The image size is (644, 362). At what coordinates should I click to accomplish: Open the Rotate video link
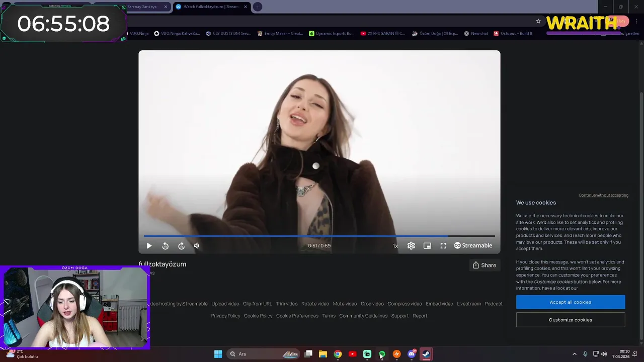(315, 304)
